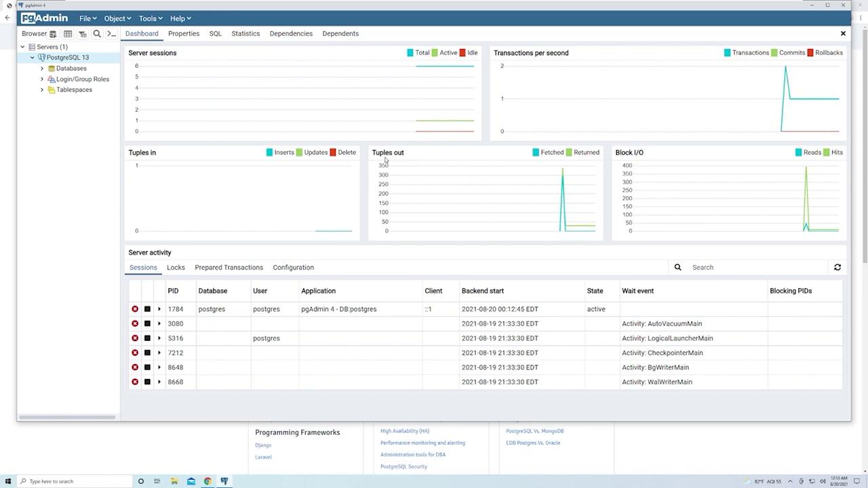This screenshot has height=488, width=868.
Task: Expand the Databases tree node
Action: click(42, 68)
